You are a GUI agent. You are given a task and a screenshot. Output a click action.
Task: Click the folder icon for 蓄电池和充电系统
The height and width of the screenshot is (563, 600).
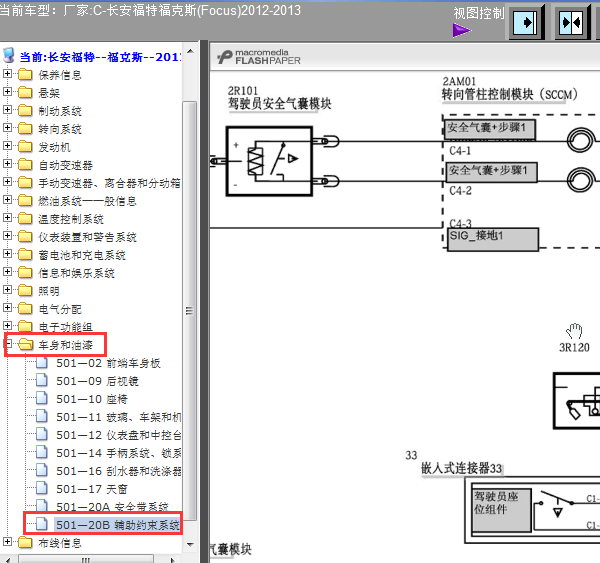click(x=25, y=255)
